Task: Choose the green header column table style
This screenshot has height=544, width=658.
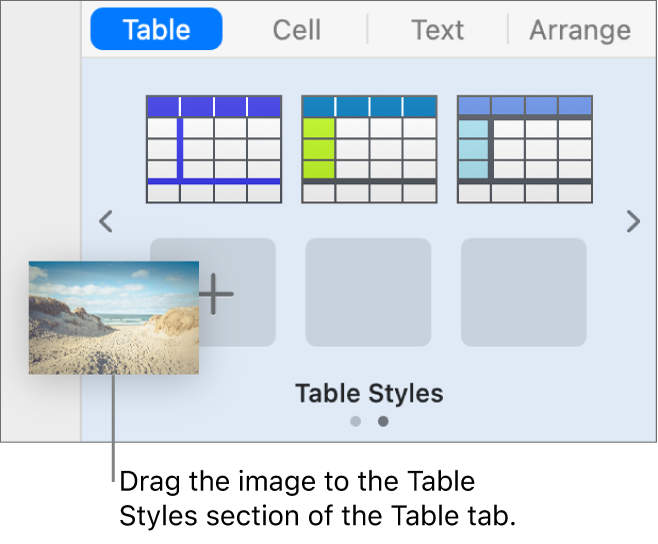Action: [367, 149]
